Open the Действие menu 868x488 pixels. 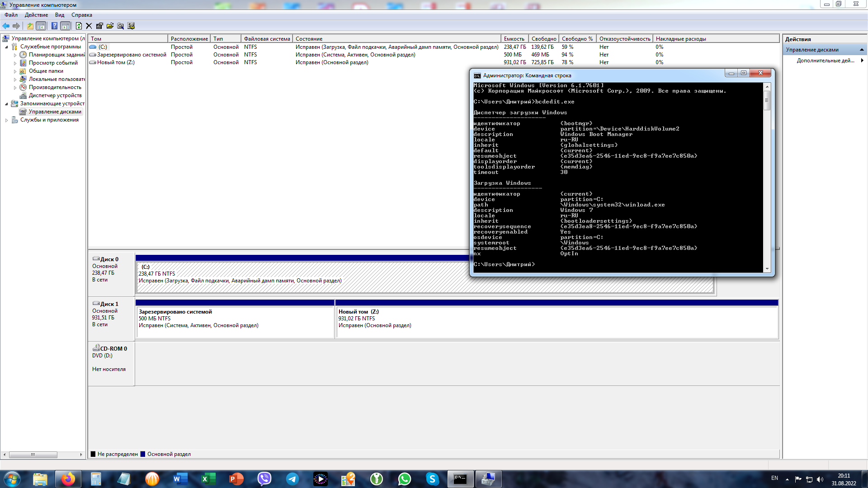click(36, 15)
